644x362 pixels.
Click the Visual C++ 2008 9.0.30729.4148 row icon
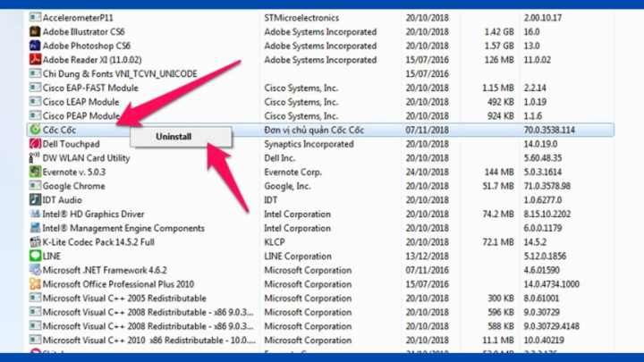tap(35, 326)
